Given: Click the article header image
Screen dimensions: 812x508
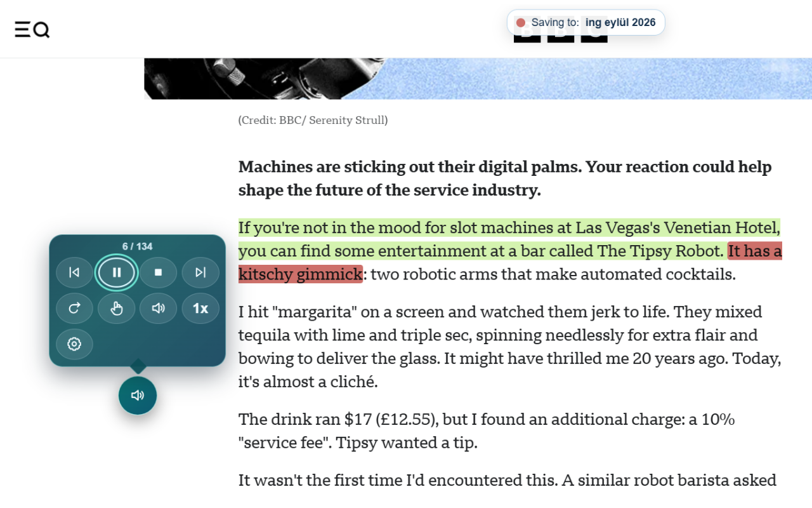Looking at the screenshot, I should click(478, 79).
